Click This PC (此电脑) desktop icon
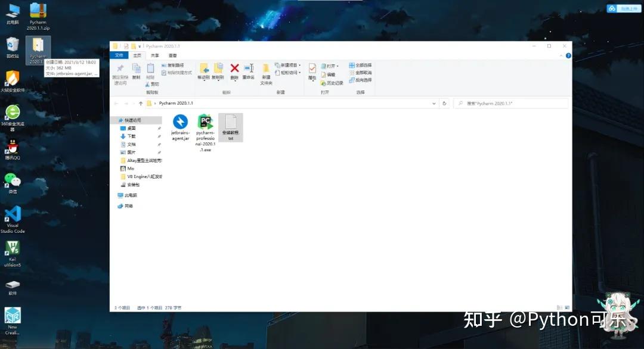 (x=13, y=14)
